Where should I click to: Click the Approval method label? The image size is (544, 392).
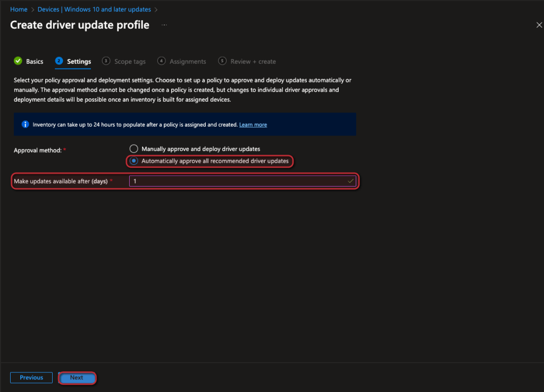[x=37, y=151]
